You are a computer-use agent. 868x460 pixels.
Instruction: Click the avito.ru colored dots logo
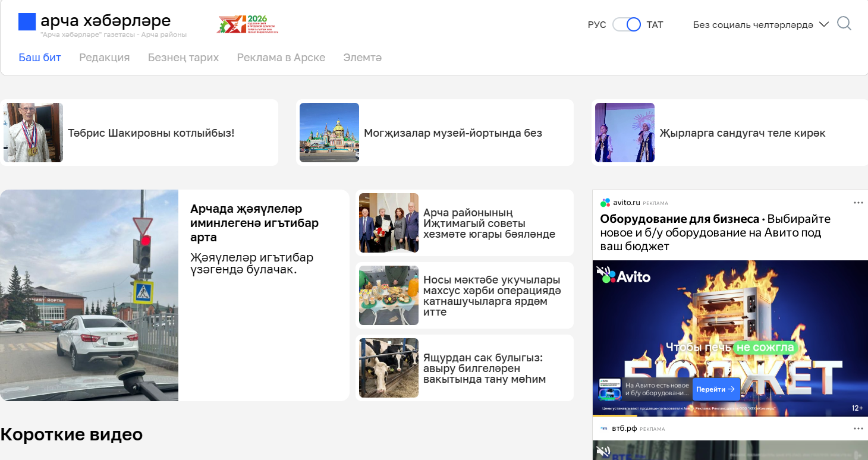pyautogui.click(x=605, y=203)
